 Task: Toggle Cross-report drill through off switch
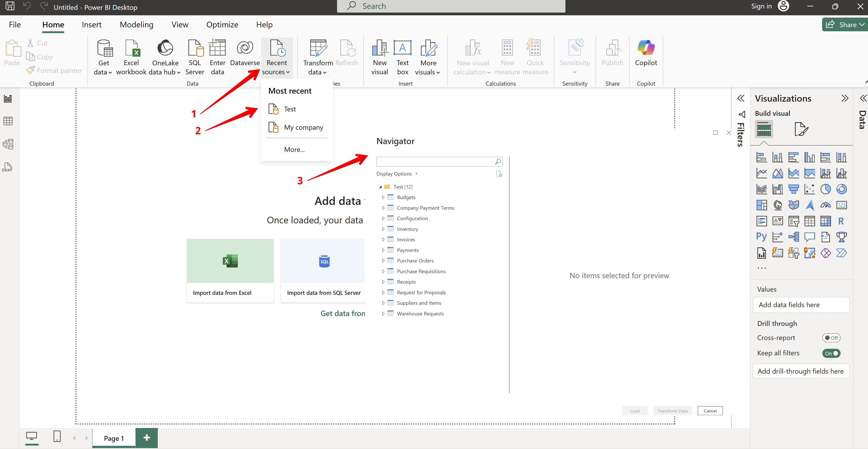831,338
